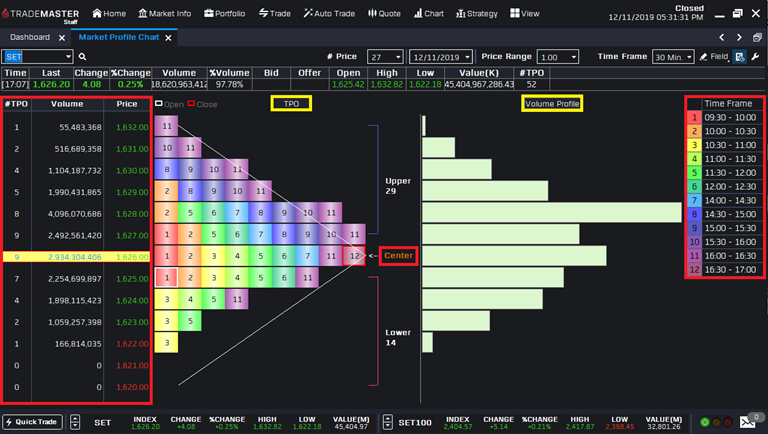This screenshot has height=434, width=768.
Task: Click the volume 166,814,035 cell
Action: tap(78, 344)
